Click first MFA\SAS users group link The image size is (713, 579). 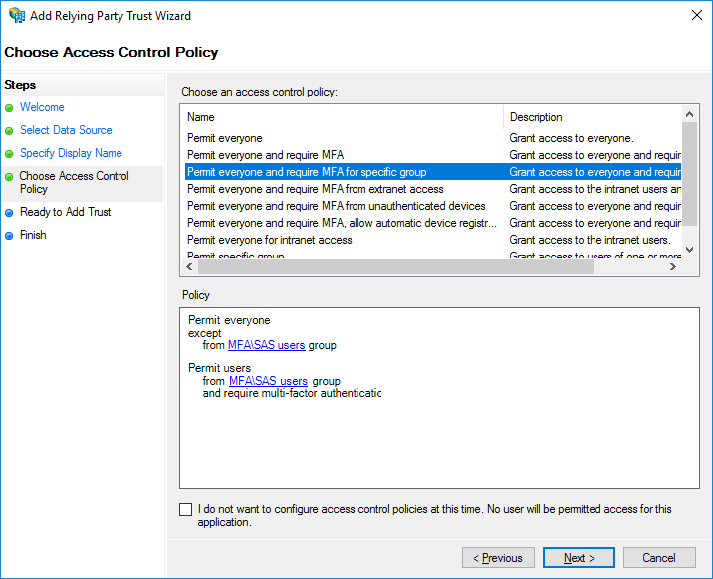pyautogui.click(x=267, y=345)
